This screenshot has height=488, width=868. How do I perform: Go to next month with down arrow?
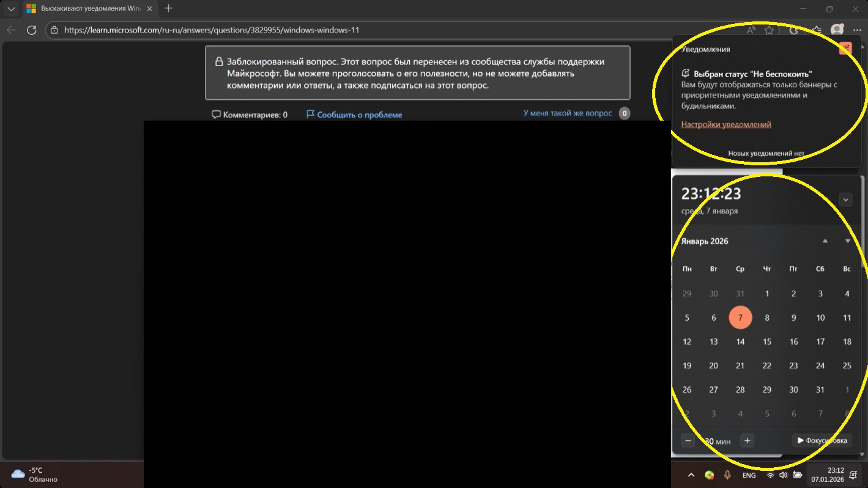[848, 241]
